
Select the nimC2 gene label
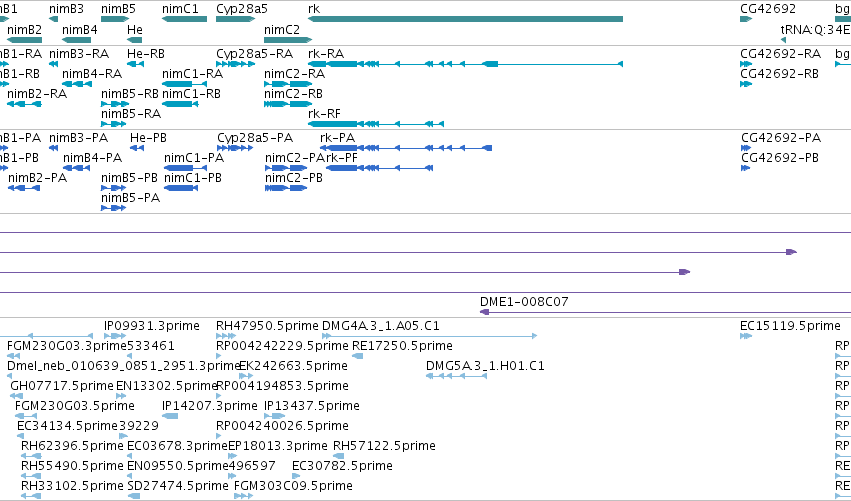[x=282, y=30]
